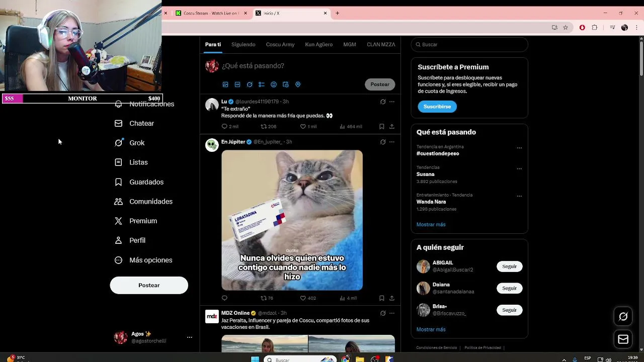Open the cat Loratadina image
Viewport: 644px width, 362px height.
pyautogui.click(x=292, y=220)
